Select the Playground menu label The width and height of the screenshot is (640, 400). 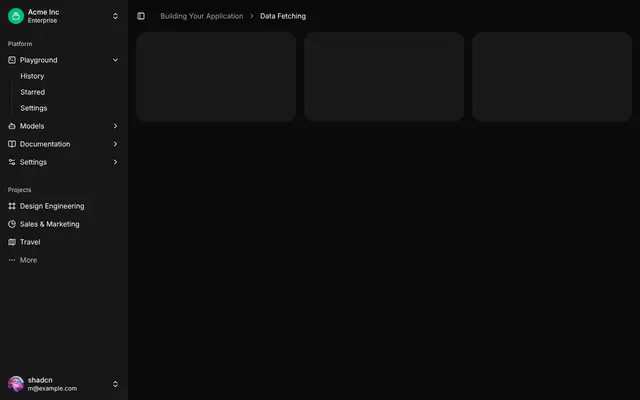pyautogui.click(x=38, y=60)
